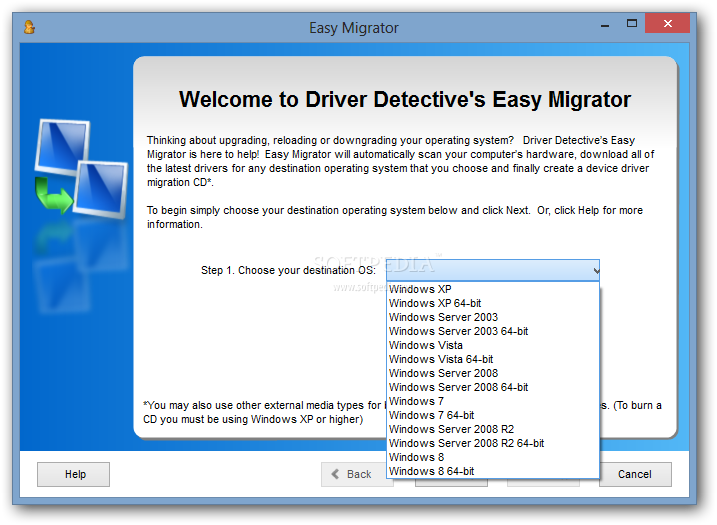Screen dimensions: 717x525
Task: Pick Windows 8 from the list
Action: (492, 457)
